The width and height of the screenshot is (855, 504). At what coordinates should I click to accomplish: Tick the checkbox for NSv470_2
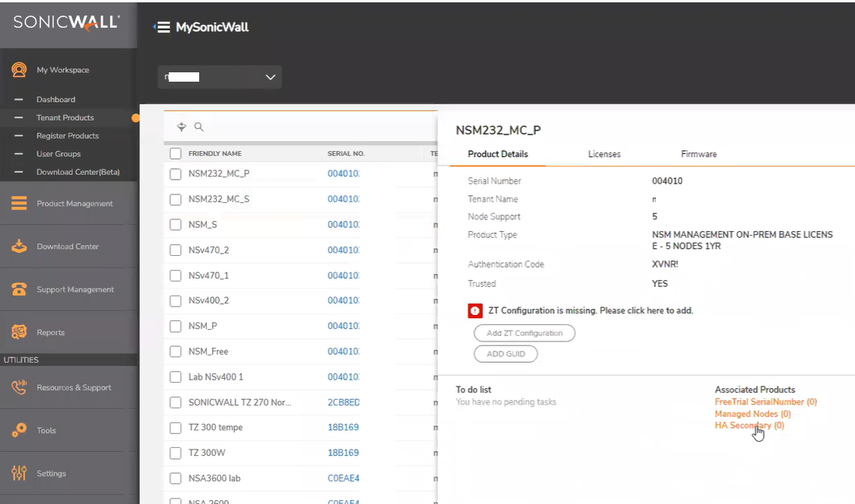[176, 250]
